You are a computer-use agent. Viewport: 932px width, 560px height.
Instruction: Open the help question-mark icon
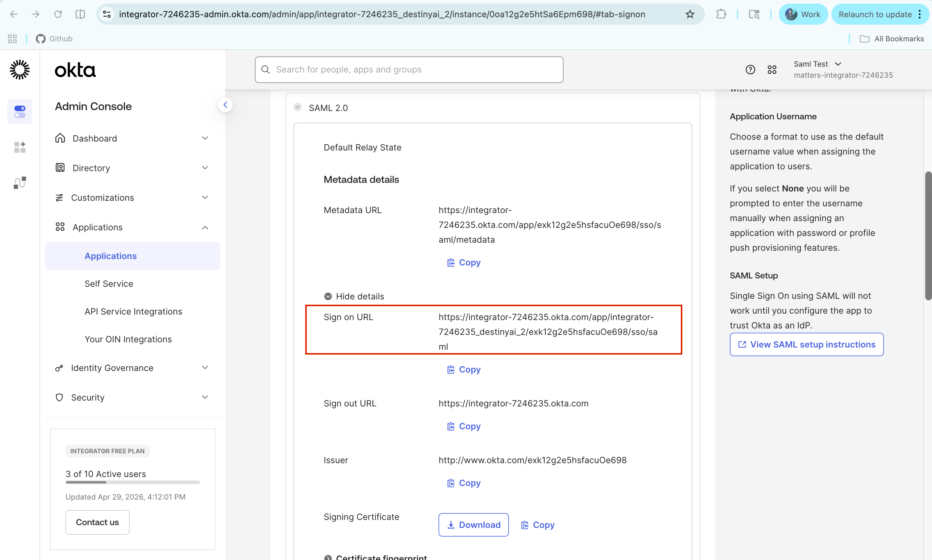pos(750,69)
